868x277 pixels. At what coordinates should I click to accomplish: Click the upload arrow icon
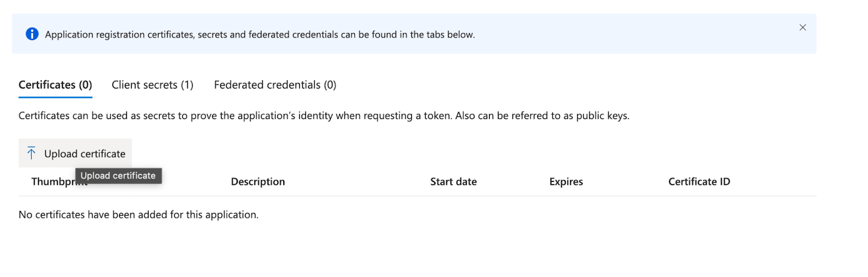(x=31, y=154)
